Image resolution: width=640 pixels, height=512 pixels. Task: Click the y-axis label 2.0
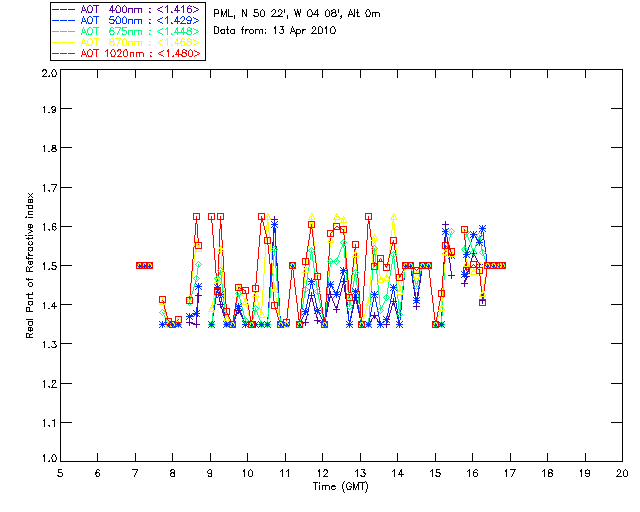tap(49, 73)
